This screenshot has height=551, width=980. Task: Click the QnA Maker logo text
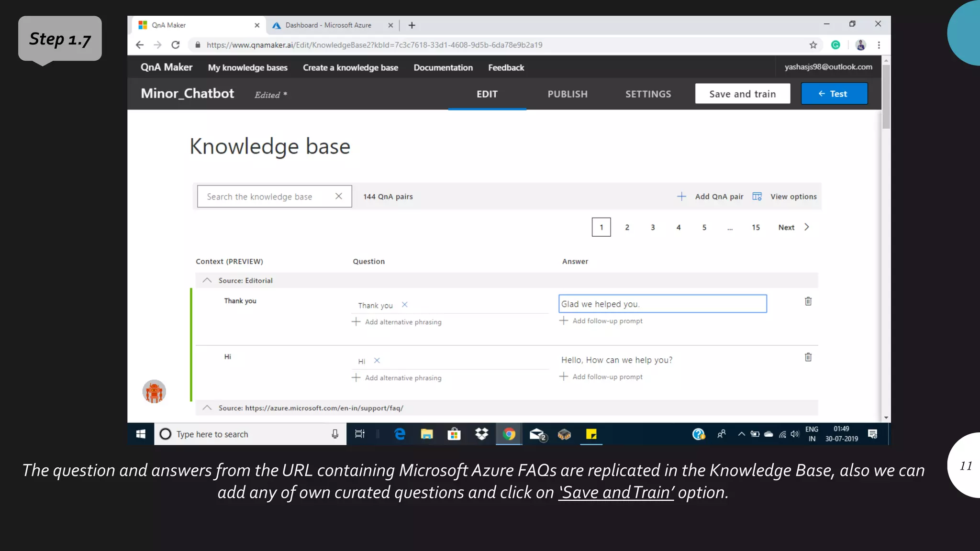click(x=167, y=67)
